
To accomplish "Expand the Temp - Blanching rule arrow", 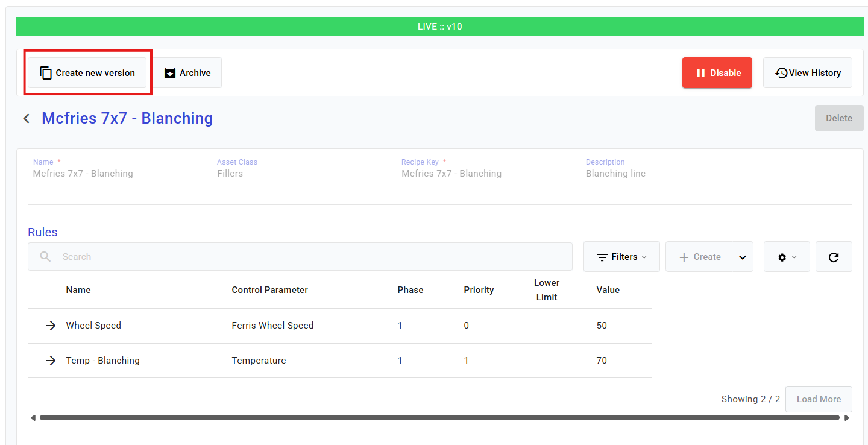I will [51, 361].
